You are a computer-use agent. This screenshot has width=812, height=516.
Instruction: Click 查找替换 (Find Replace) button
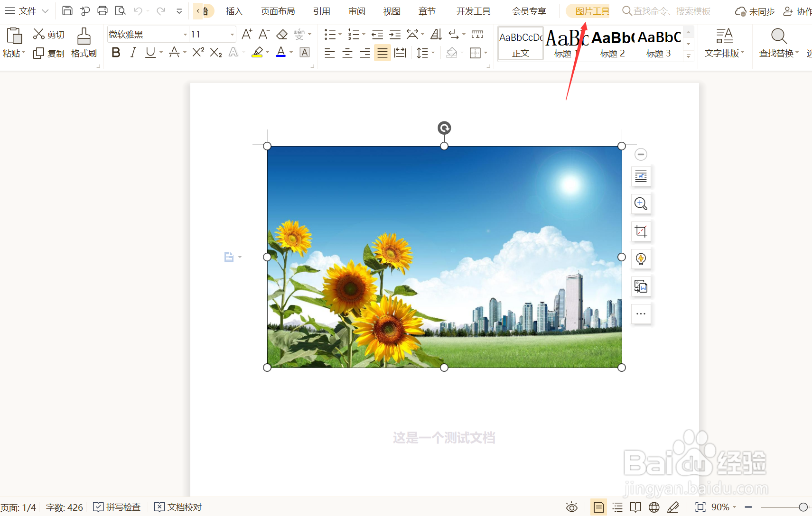(x=779, y=43)
